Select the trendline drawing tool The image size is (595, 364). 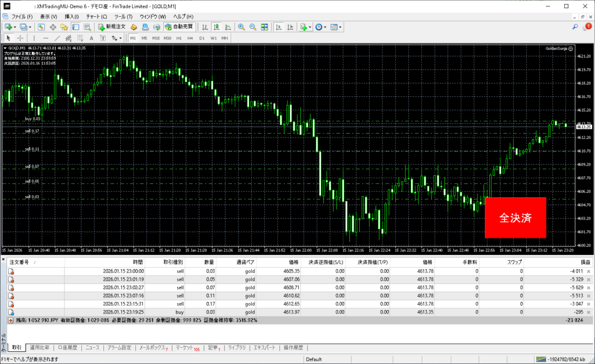pos(58,38)
